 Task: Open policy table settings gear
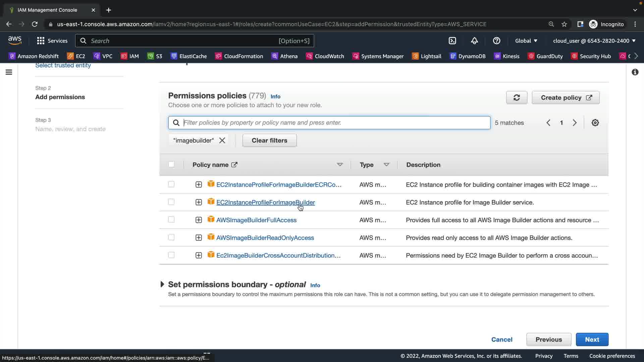pyautogui.click(x=595, y=123)
